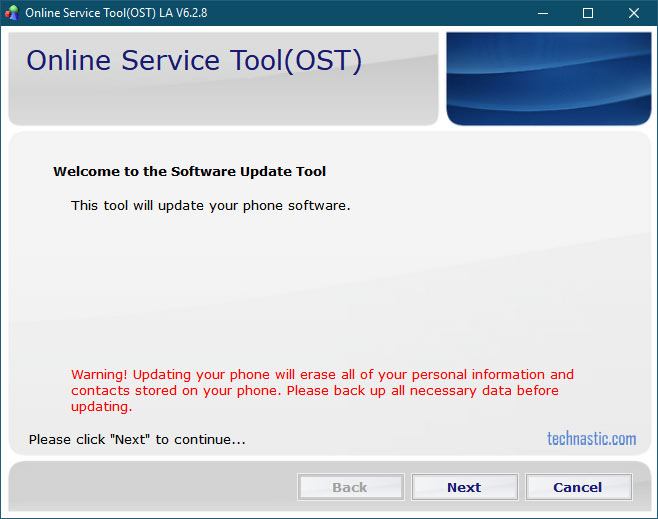The image size is (658, 519).
Task: Click the blue wave banner image
Action: point(548,78)
